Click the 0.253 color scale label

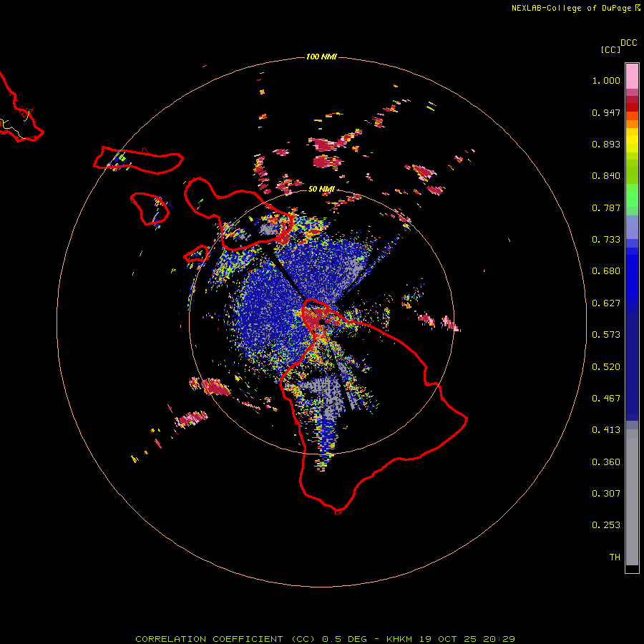point(606,525)
